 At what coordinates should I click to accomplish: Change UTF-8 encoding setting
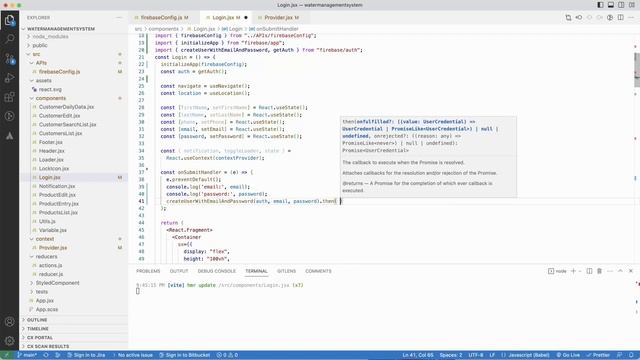click(476, 355)
